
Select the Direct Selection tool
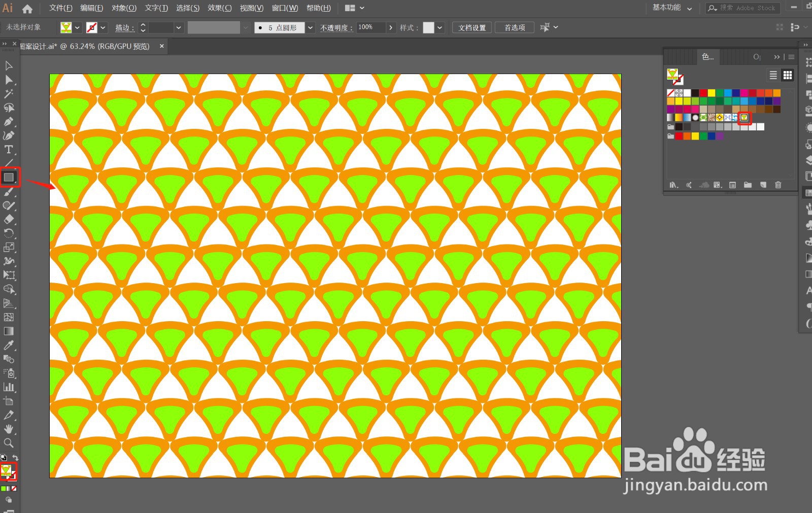(9, 80)
